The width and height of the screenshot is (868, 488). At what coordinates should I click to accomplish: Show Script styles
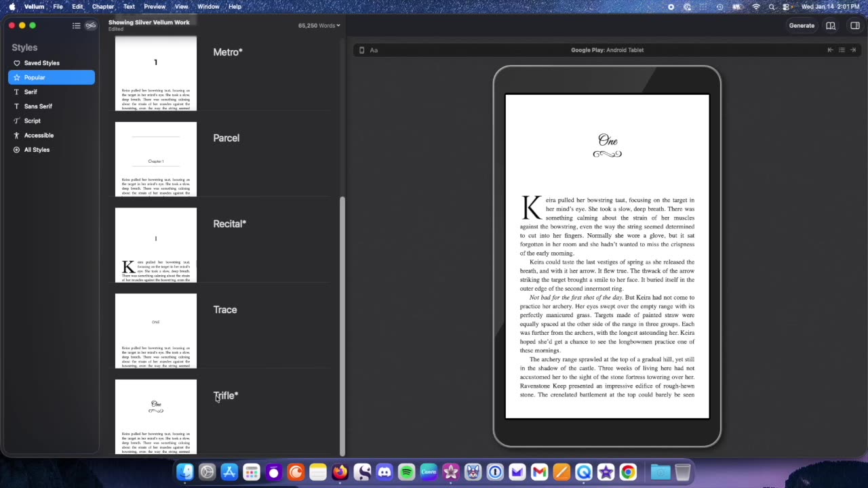click(52, 121)
